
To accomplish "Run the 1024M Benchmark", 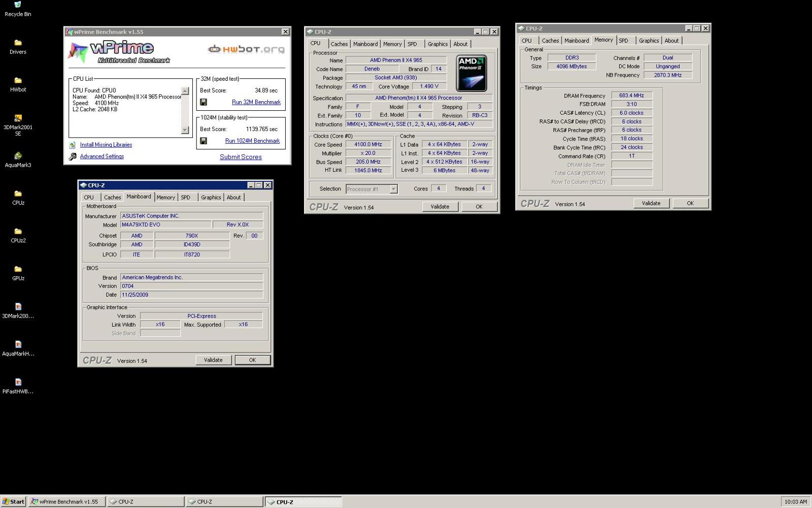I will tap(252, 141).
